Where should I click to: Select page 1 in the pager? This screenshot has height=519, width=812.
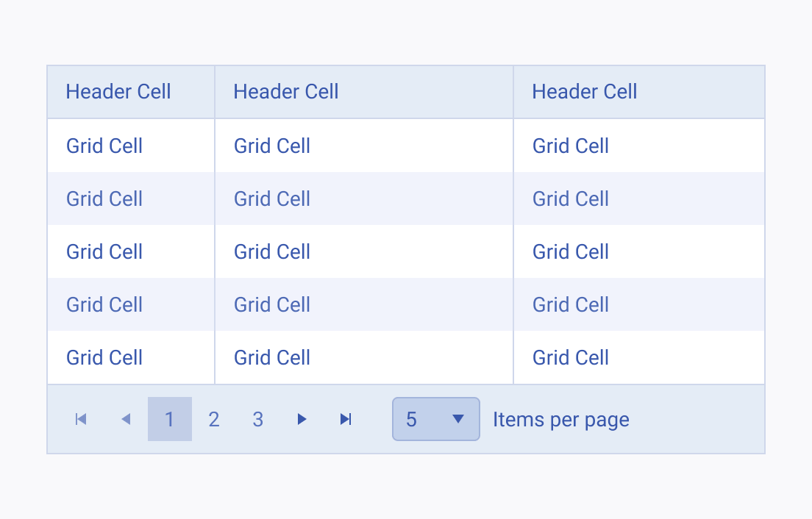[x=170, y=419]
